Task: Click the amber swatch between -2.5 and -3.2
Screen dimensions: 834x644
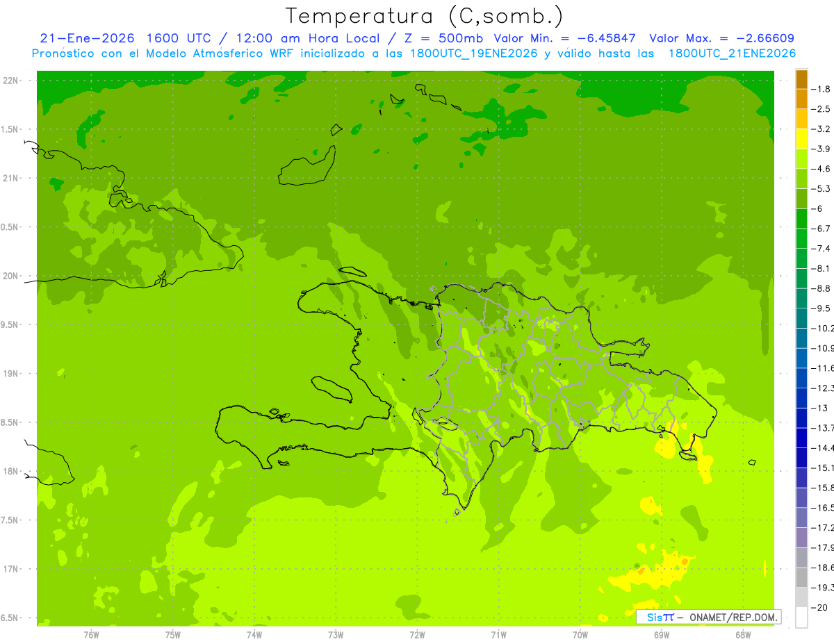Action: coord(801,119)
